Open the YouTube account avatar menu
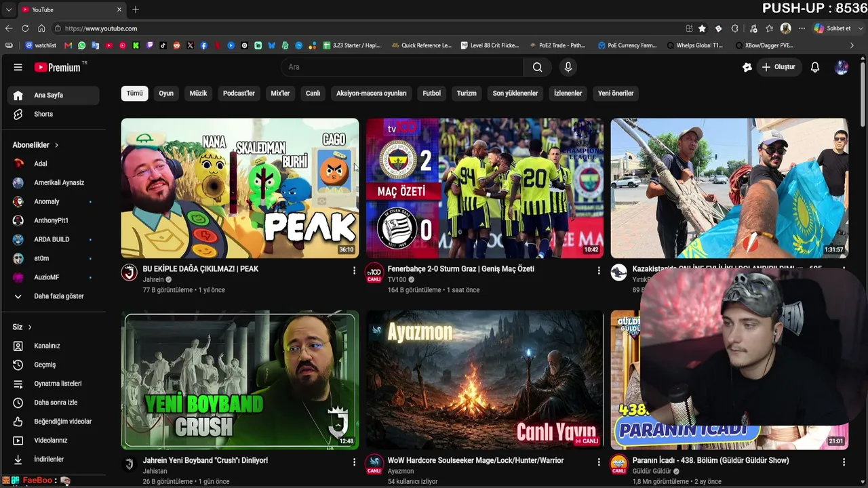Viewport: 868px width, 488px height. 842,67
